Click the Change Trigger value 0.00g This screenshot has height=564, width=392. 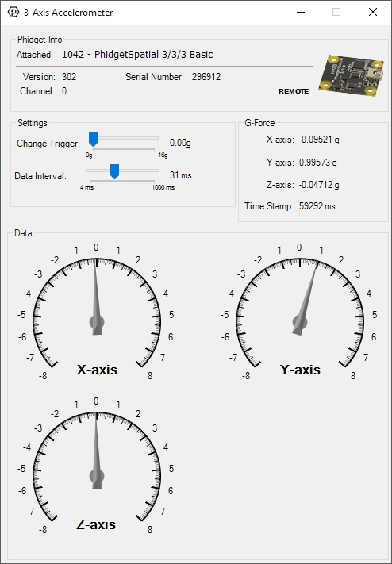point(180,143)
